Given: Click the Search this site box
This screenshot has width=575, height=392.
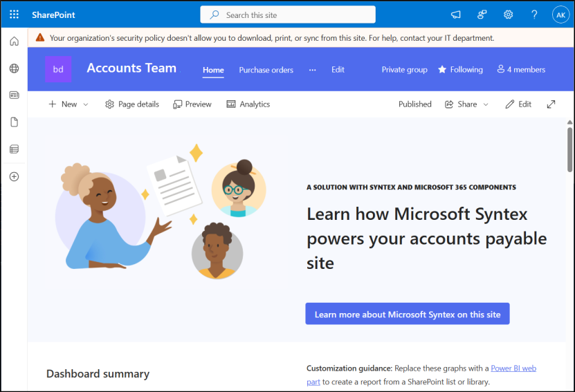Looking at the screenshot, I should pyautogui.click(x=288, y=15).
